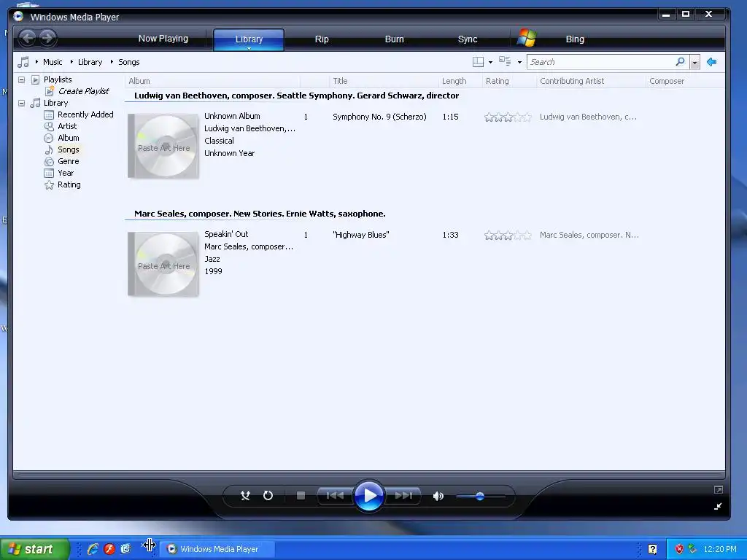Expand the breadcrumb arrow before Songs
Image resolution: width=747 pixels, height=560 pixels.
pyautogui.click(x=112, y=62)
